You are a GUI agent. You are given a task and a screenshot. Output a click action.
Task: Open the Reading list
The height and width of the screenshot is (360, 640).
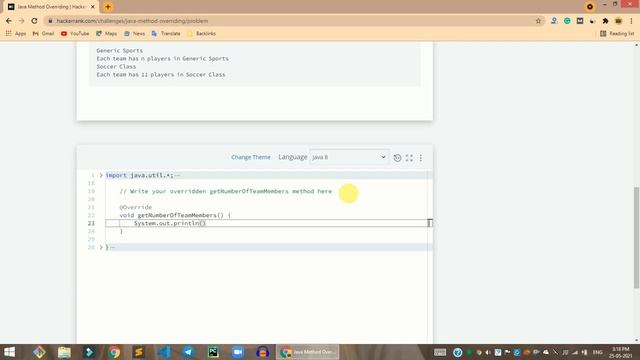617,33
